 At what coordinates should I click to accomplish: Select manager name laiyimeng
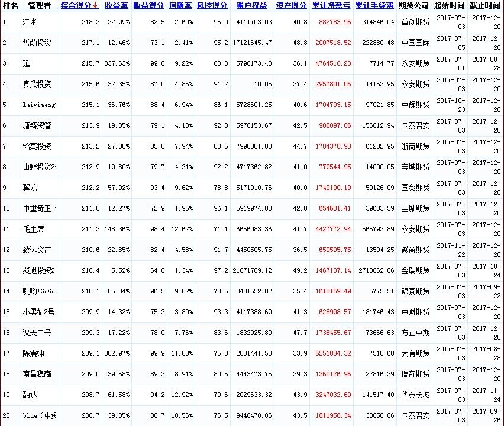coord(39,105)
